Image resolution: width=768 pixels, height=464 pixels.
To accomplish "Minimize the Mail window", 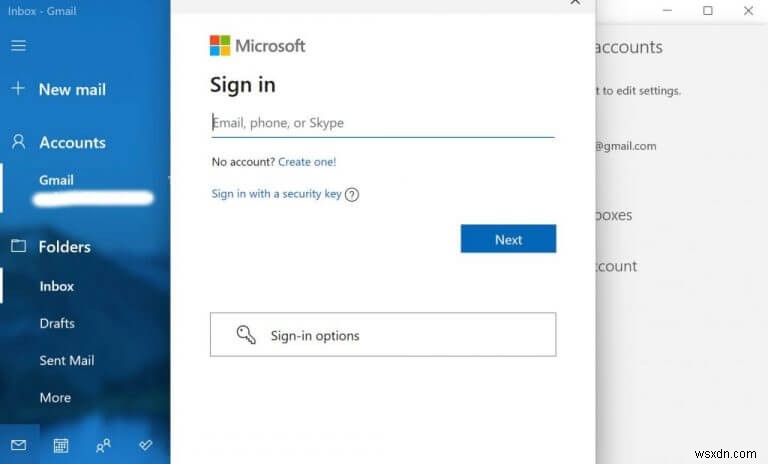I will 667,10.
